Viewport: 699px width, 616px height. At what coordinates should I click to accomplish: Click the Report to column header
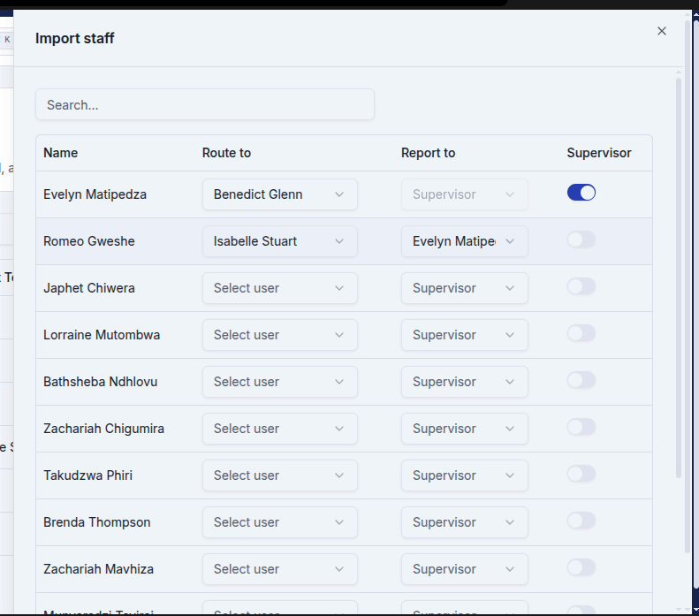[x=428, y=153]
